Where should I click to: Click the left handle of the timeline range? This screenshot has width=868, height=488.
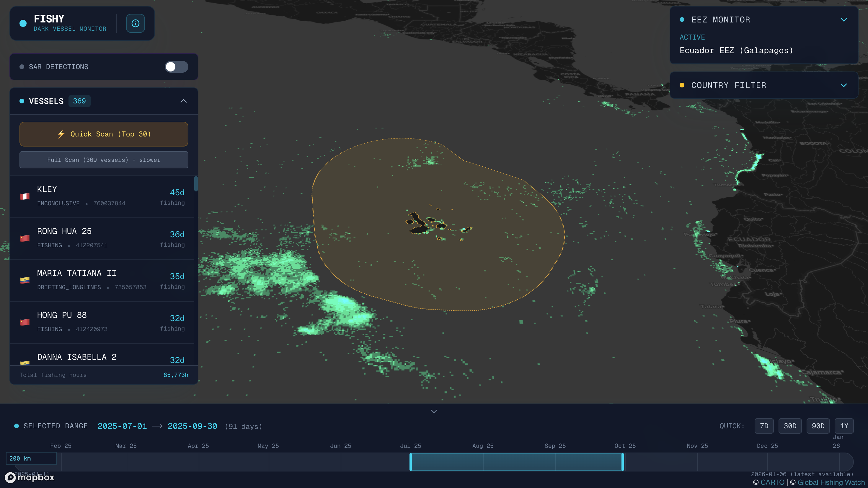[410, 462]
